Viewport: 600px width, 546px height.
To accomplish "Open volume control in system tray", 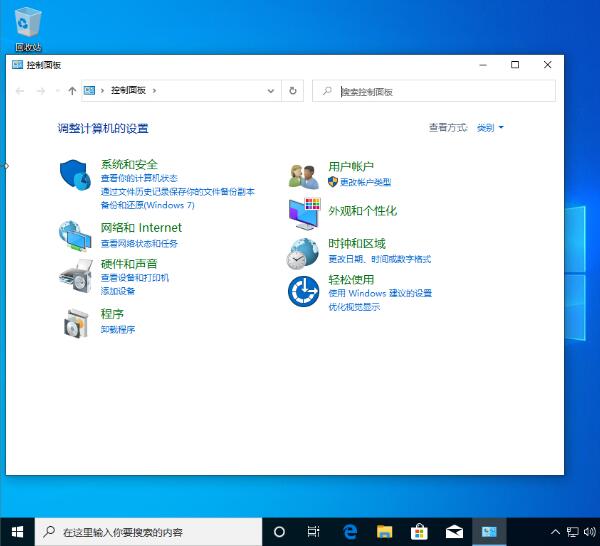I will pos(590,532).
